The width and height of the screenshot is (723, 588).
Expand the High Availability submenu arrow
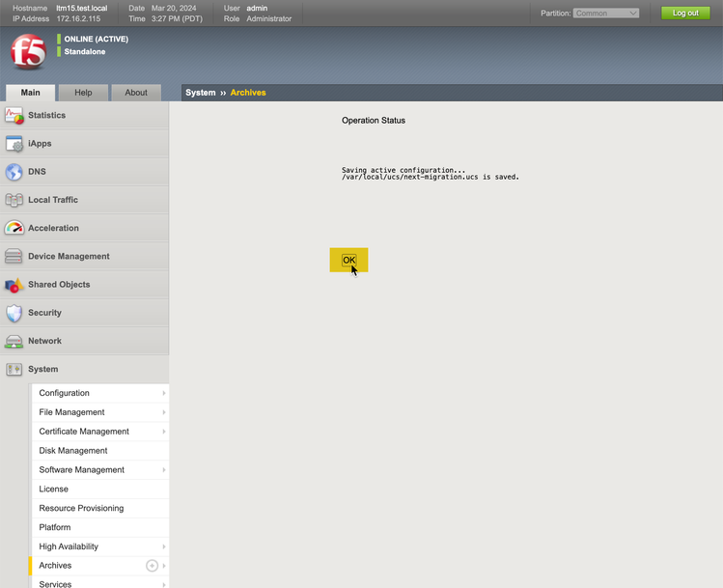(x=164, y=546)
